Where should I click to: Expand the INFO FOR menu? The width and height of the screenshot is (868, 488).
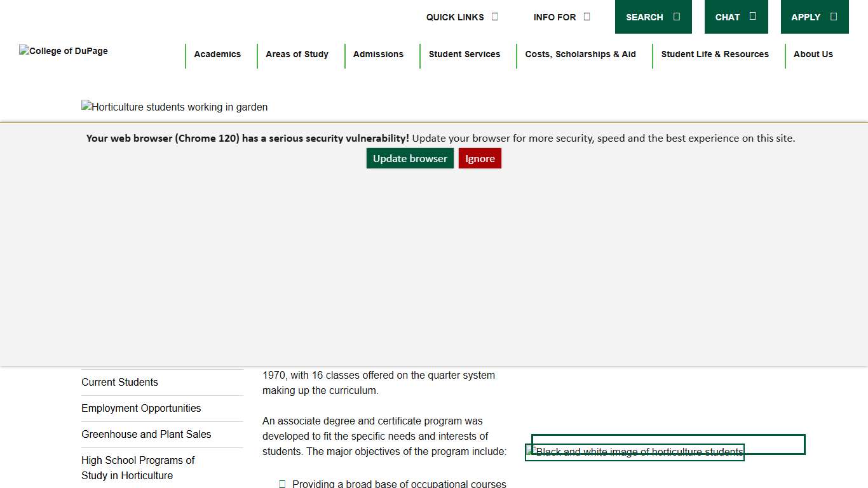561,17
